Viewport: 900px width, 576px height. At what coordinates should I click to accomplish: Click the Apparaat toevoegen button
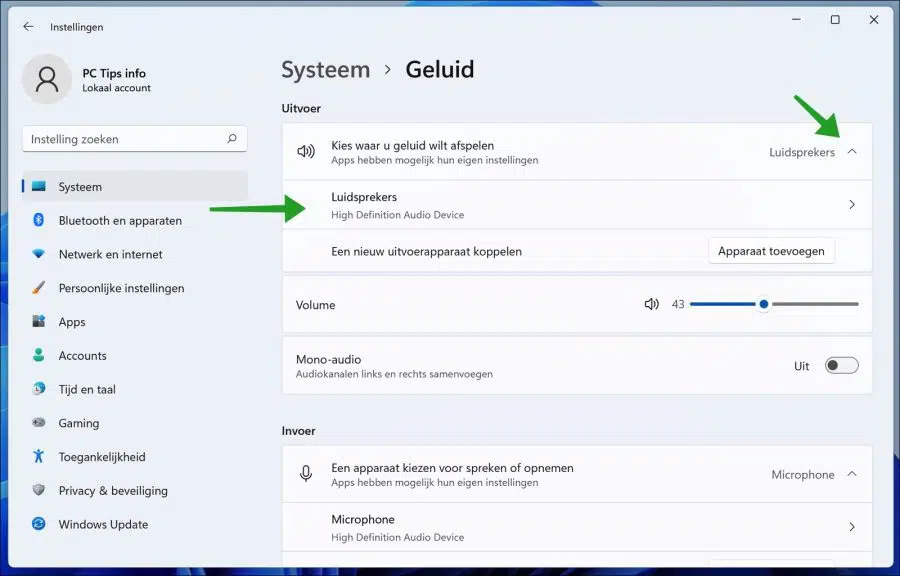tap(771, 251)
